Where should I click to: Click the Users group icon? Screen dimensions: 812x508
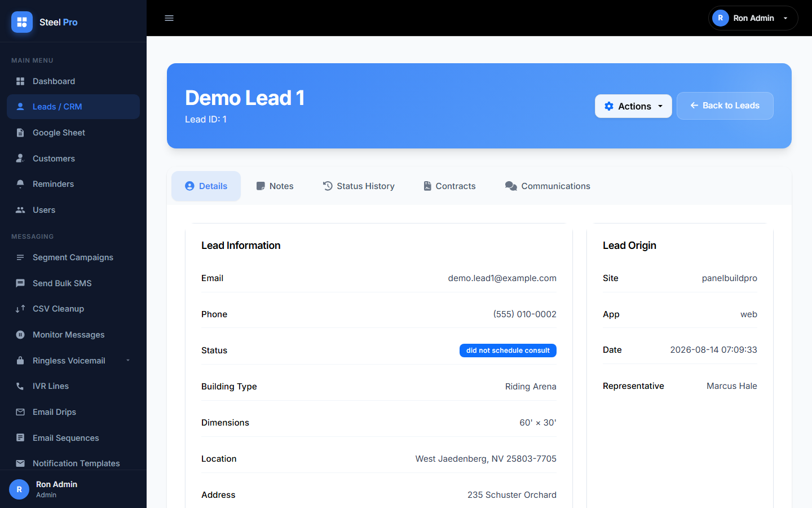20,210
